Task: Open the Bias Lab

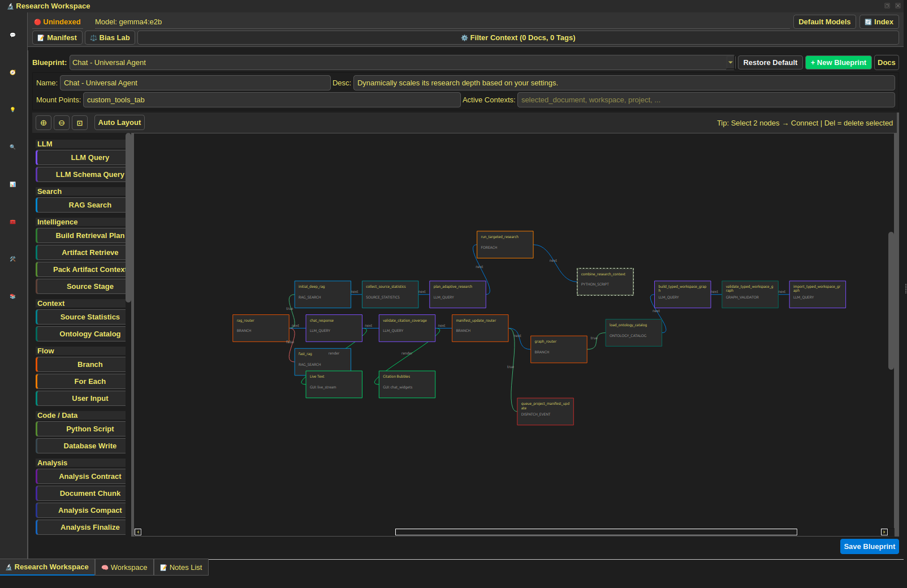Action: coord(110,38)
